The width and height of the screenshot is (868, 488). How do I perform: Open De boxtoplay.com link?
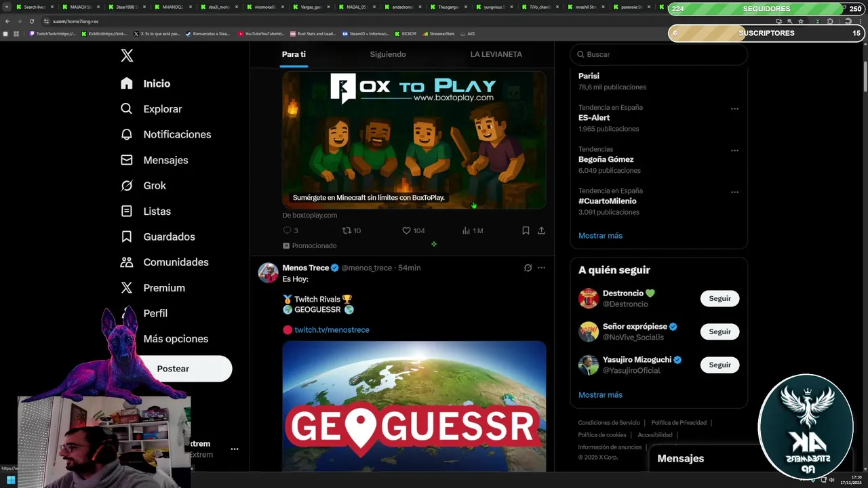(x=310, y=216)
